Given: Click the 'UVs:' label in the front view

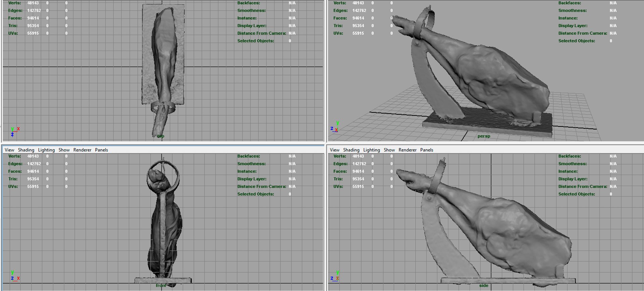Looking at the screenshot, I should 13,186.
